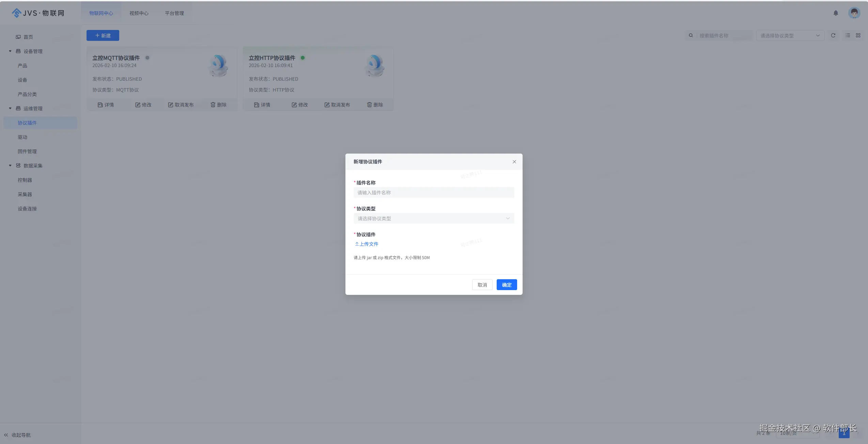Open the user avatar menu
Viewport: 868px width, 444px height.
[x=854, y=13]
